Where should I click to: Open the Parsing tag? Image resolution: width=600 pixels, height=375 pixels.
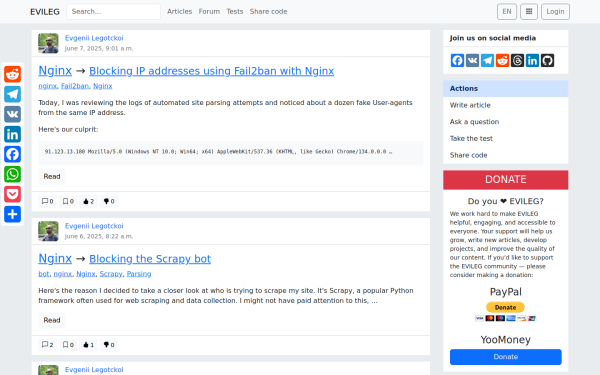pyautogui.click(x=139, y=274)
